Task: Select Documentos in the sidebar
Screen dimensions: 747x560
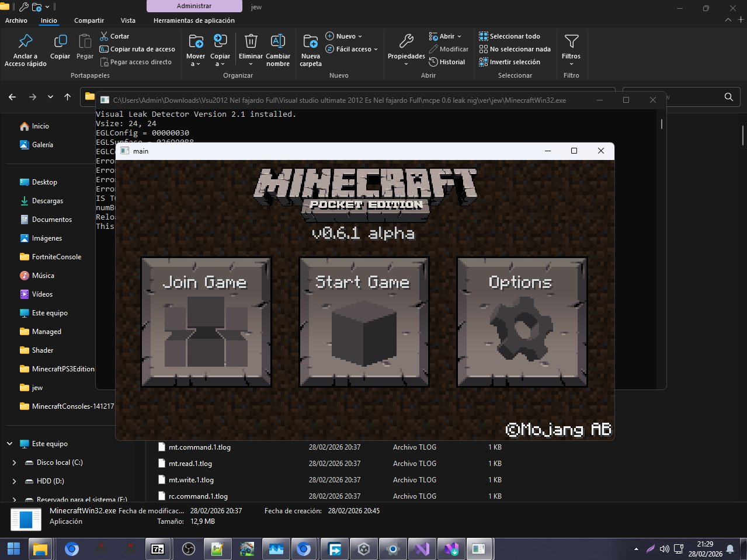Action: [46, 220]
